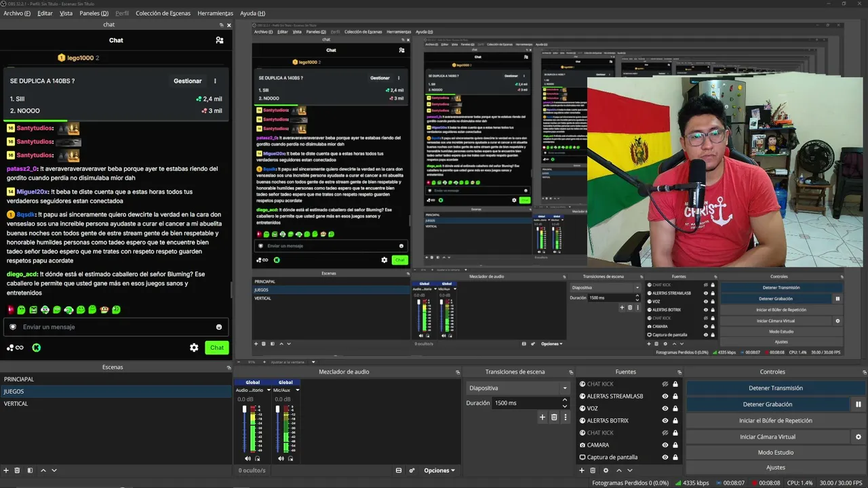
Task: Open the Opciones dropdown in audio mixer
Action: [439, 470]
